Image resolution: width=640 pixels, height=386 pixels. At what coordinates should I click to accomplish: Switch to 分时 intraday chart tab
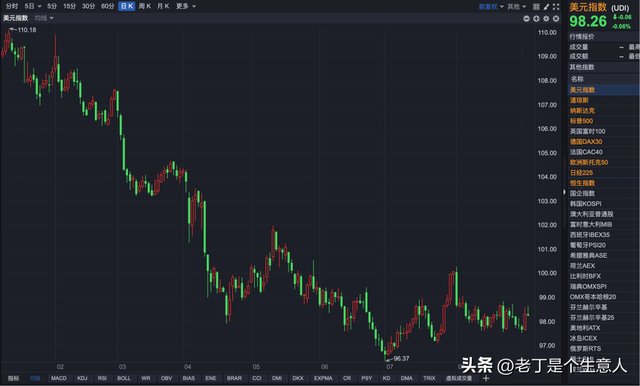pos(12,6)
